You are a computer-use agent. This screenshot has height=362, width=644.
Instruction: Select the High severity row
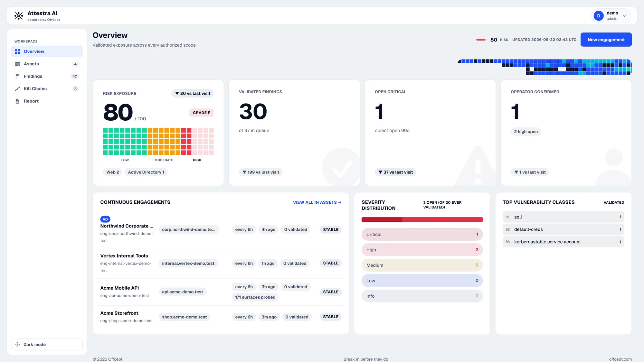(422, 250)
